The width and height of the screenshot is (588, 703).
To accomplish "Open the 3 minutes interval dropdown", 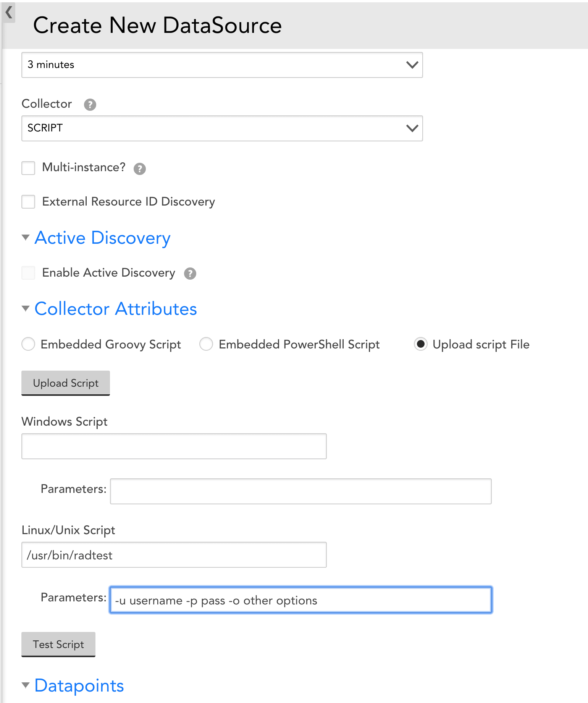I will [222, 65].
